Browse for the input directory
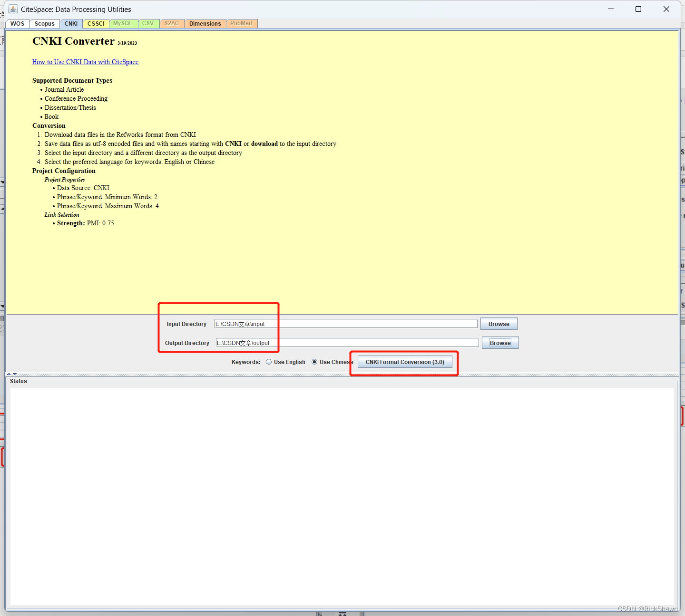 [499, 324]
